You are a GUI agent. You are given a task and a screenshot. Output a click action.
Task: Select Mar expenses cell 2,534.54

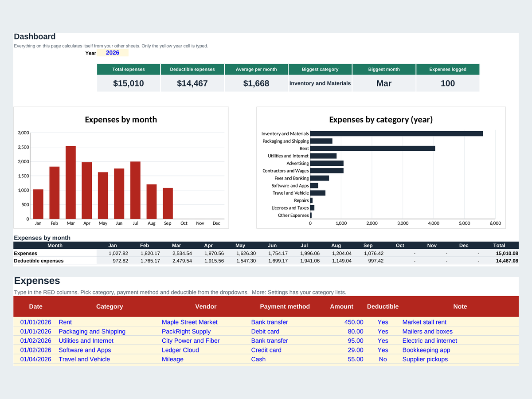176,253
